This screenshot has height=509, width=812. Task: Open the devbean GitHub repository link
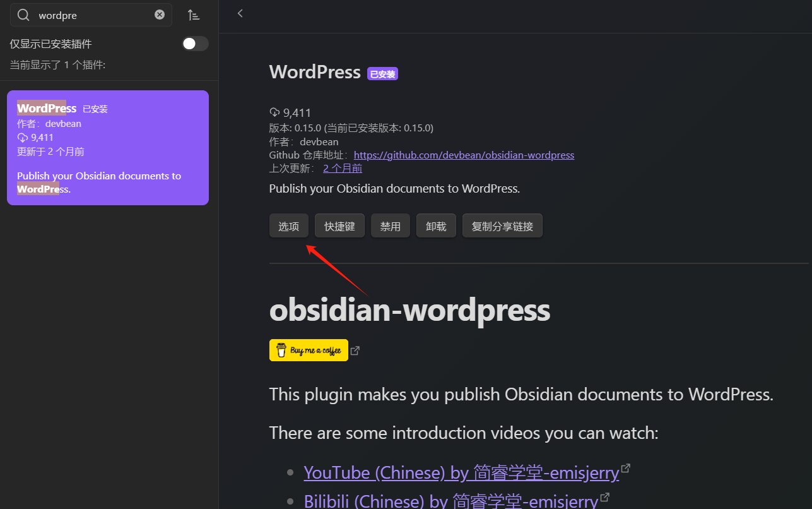[x=464, y=154]
